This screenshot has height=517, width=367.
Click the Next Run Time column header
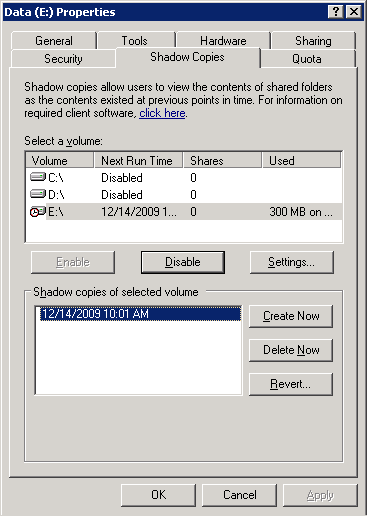[x=138, y=160]
